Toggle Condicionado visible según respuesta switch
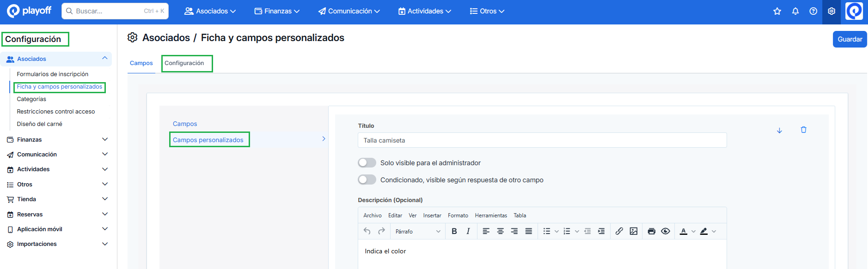 [x=367, y=180]
